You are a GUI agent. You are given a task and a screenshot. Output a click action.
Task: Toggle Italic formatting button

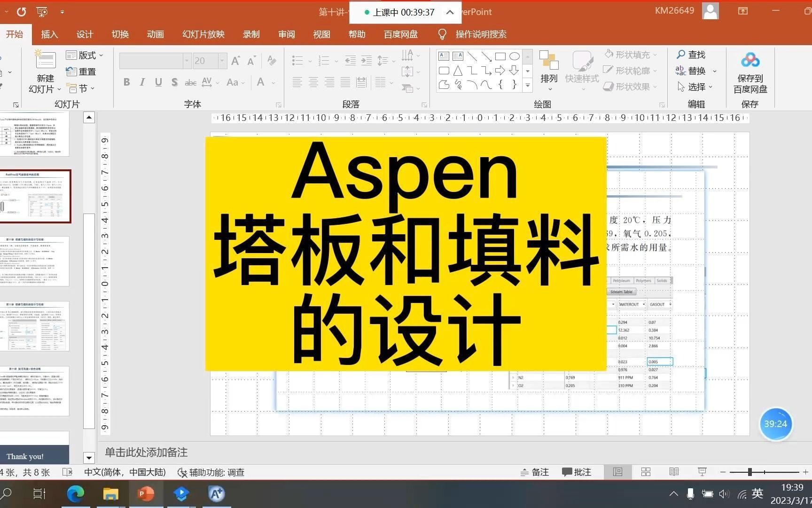(142, 82)
